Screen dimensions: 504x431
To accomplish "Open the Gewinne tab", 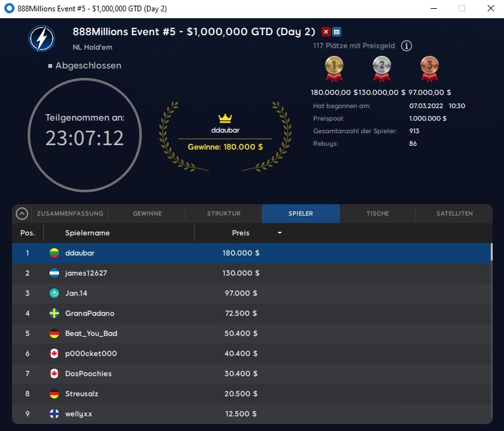I will pyautogui.click(x=147, y=214).
